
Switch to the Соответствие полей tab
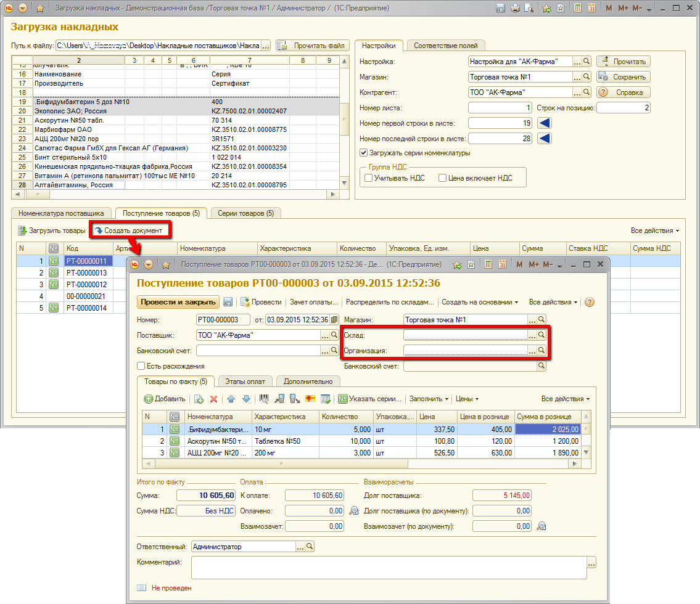pos(447,46)
